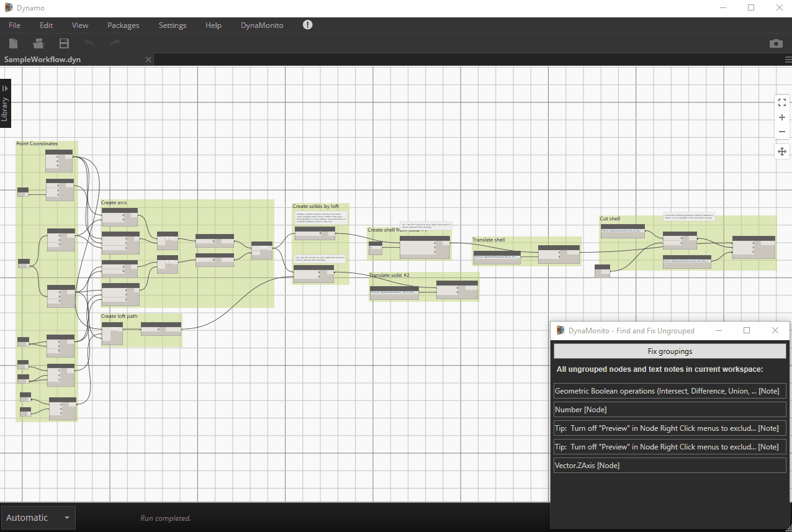Click the Point Coordinates group title
The width and height of the screenshot is (792, 532).
pyautogui.click(x=37, y=143)
